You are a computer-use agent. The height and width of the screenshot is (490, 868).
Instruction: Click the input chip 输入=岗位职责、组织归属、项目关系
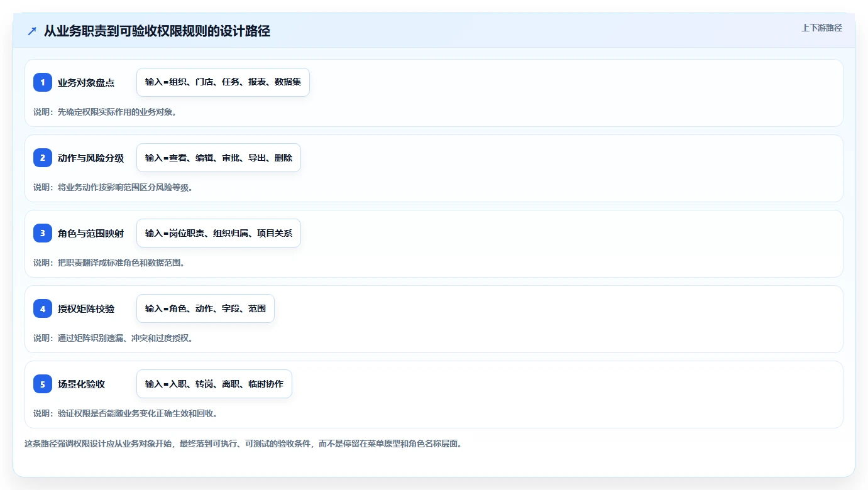(x=219, y=233)
